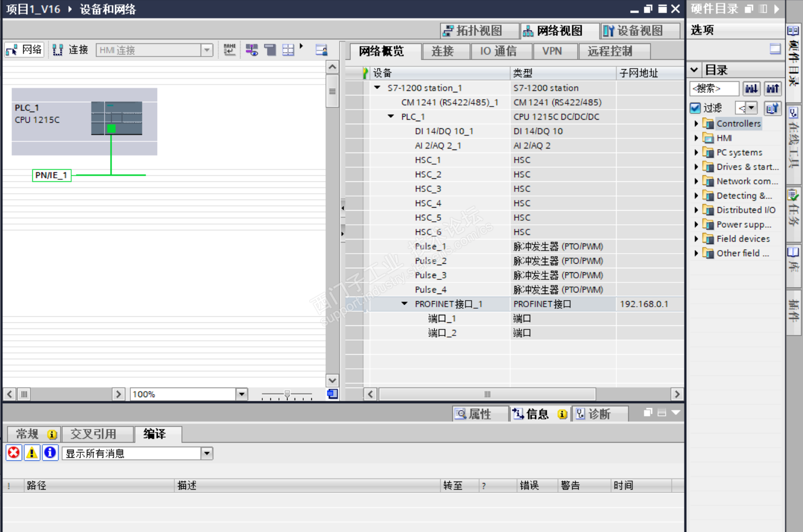803x532 pixels.
Task: Click the green PROFINET port on PLC_1
Action: click(111, 128)
